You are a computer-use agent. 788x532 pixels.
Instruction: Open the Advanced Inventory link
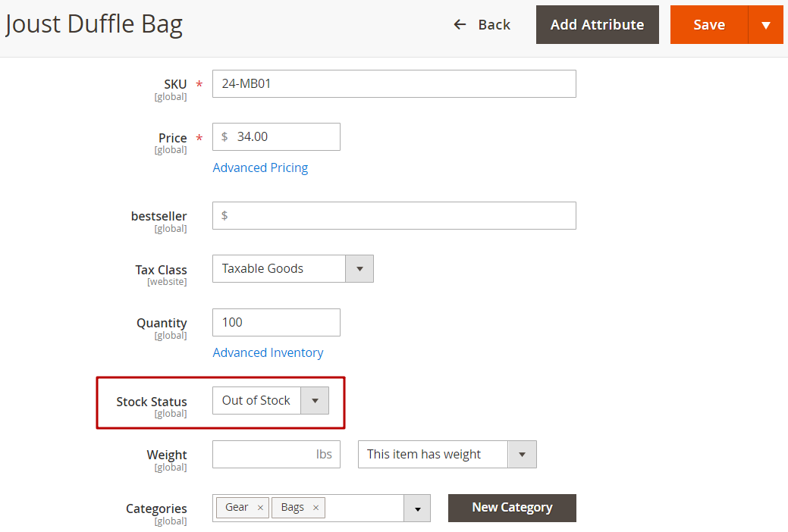point(268,352)
